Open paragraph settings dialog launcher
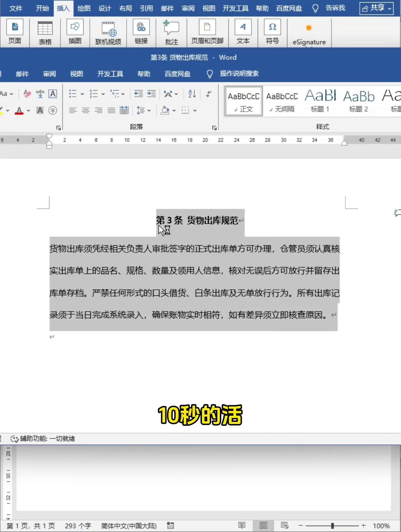The width and height of the screenshot is (401, 532). [x=214, y=128]
